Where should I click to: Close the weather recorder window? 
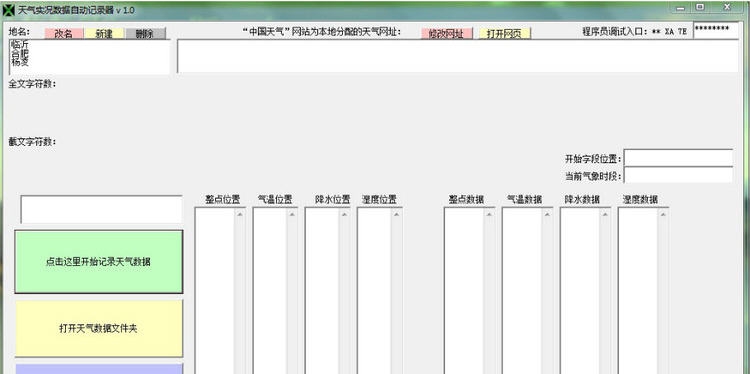[727, 7]
